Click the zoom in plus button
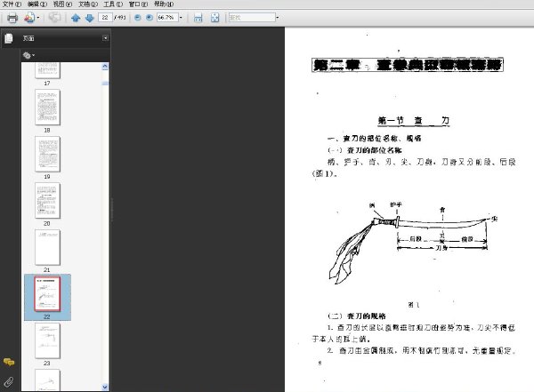Screen dimensions: 534x392 click(x=150, y=18)
